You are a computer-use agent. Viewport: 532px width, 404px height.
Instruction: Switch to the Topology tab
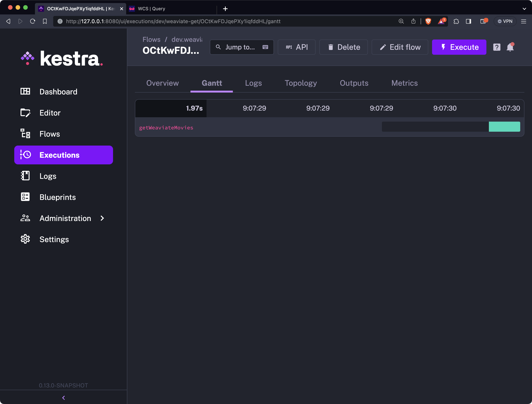pyautogui.click(x=301, y=83)
